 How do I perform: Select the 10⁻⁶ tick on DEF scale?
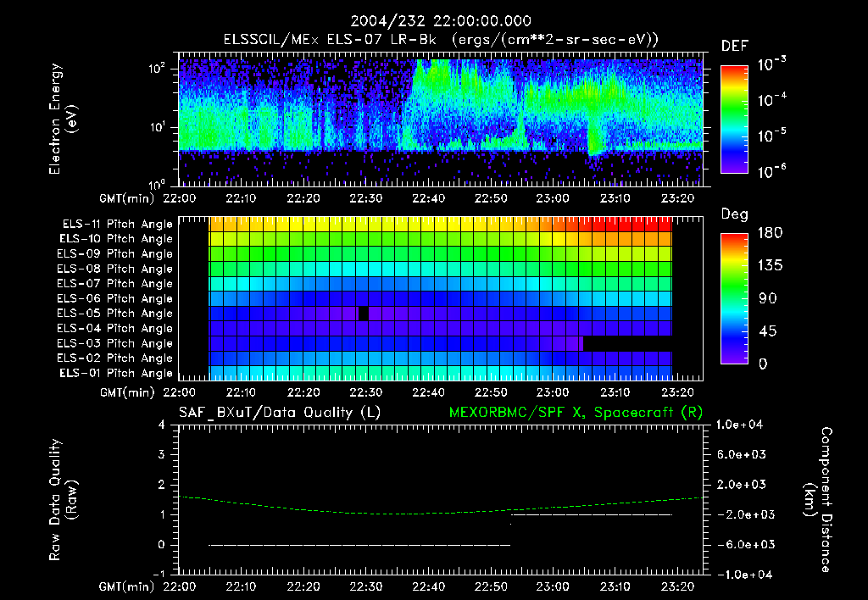[771, 171]
